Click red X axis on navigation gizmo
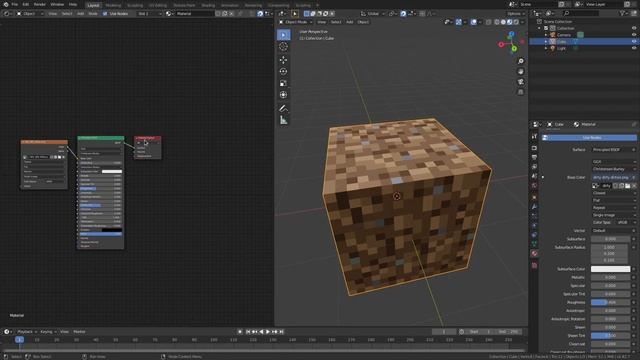640x360 pixels. point(501,44)
